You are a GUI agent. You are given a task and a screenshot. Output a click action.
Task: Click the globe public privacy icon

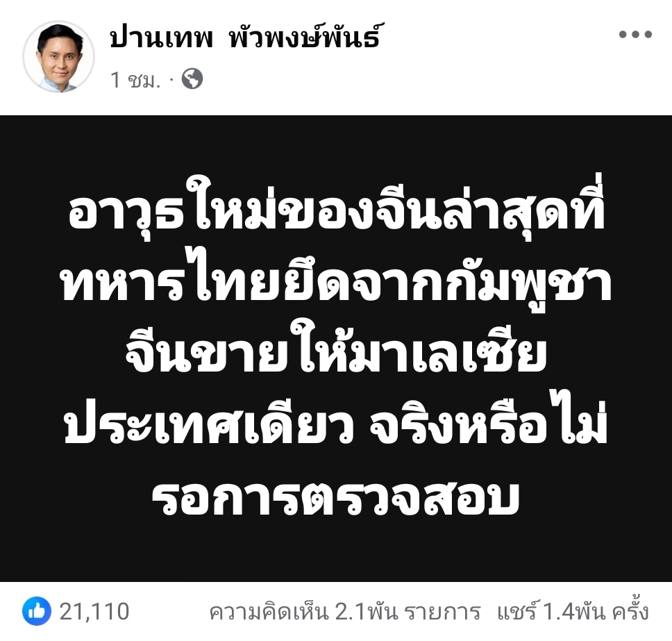tap(192, 79)
